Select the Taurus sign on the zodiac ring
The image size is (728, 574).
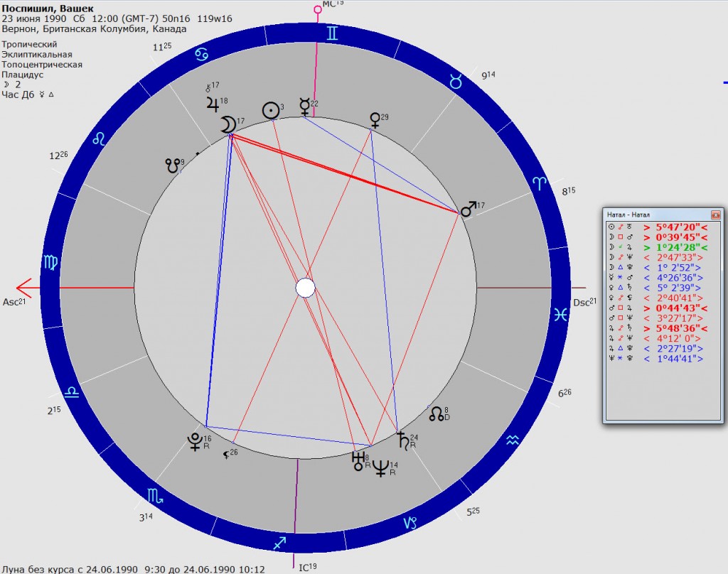click(x=456, y=82)
